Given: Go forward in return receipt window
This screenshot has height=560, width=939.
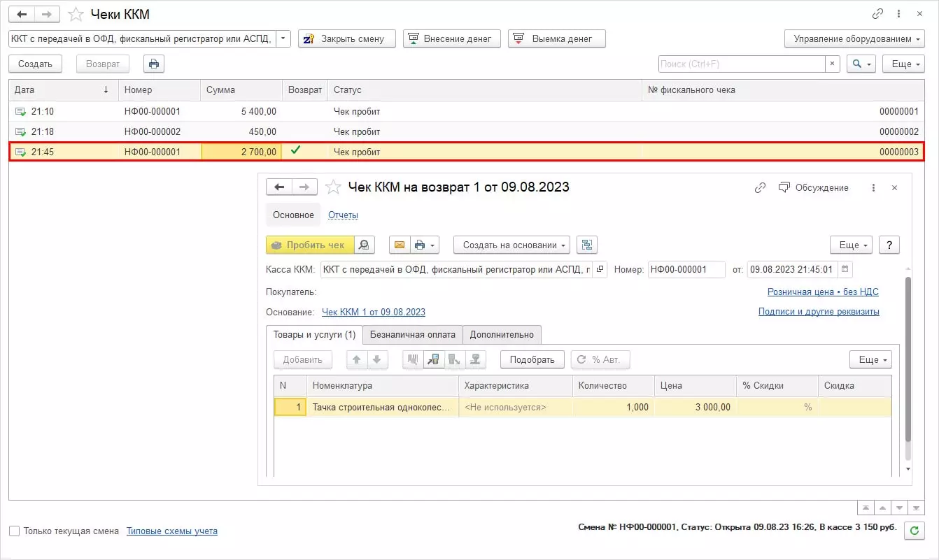Looking at the screenshot, I should click(304, 187).
